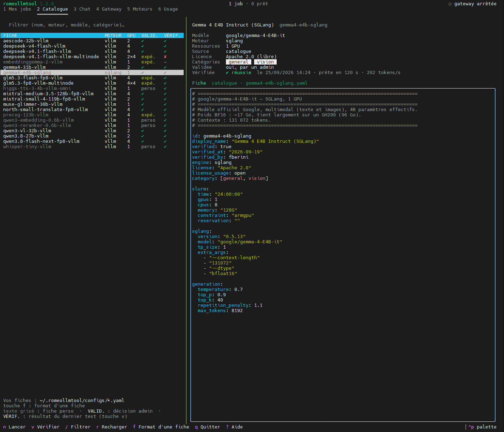This screenshot has height=432, width=504.
Task: Select the embeddinggemma-2-vllm row
Action: tap(92, 62)
